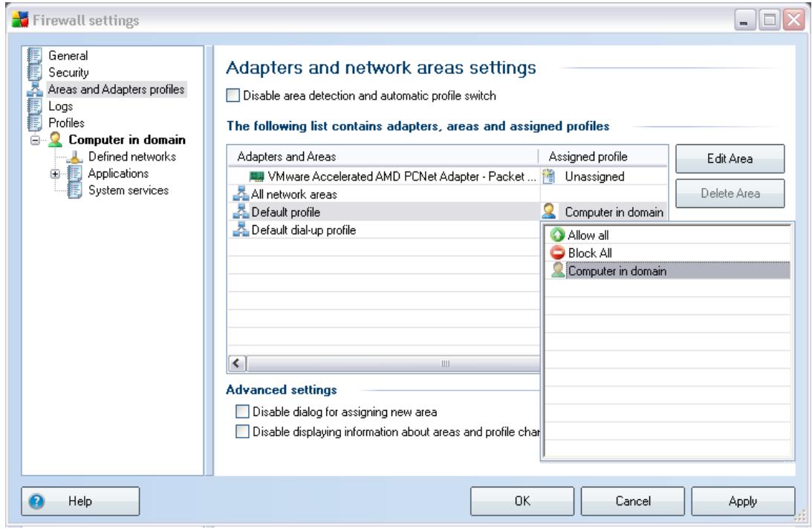This screenshot has height=529, width=812.
Task: Click the System services icon in tree
Action: [74, 190]
